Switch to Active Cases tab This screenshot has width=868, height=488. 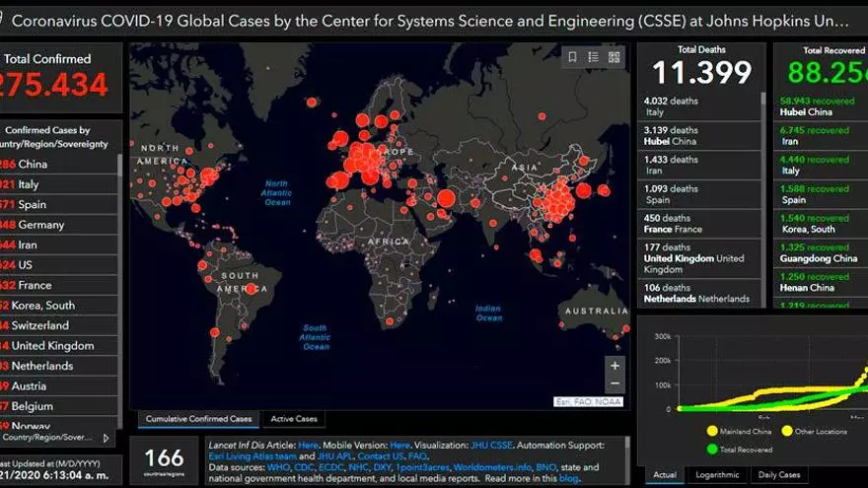pyautogui.click(x=293, y=419)
